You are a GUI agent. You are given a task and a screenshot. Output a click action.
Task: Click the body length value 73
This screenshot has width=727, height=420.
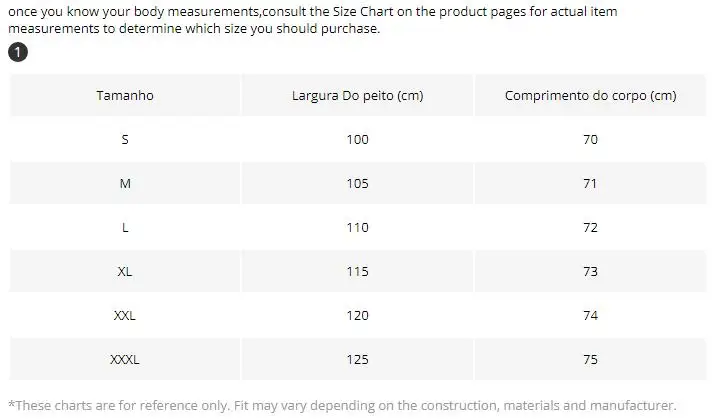pyautogui.click(x=590, y=272)
